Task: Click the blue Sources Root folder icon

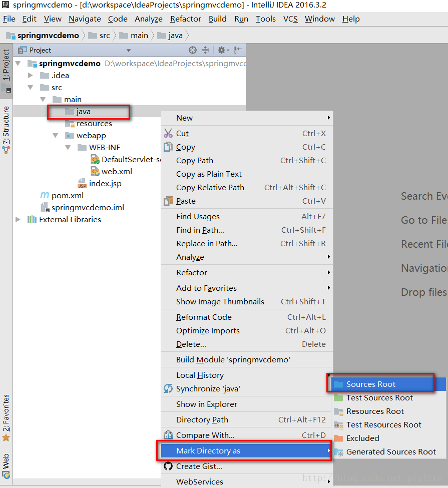Action: 338,384
